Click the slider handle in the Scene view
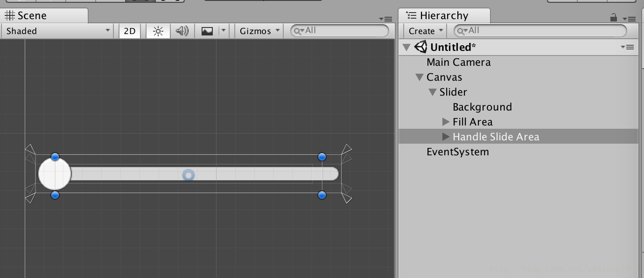 pos(55,174)
